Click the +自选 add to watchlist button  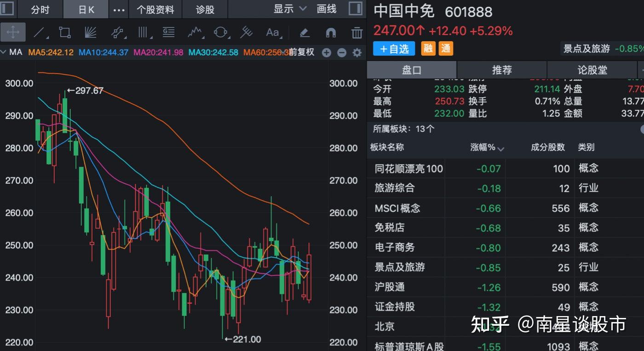point(394,48)
